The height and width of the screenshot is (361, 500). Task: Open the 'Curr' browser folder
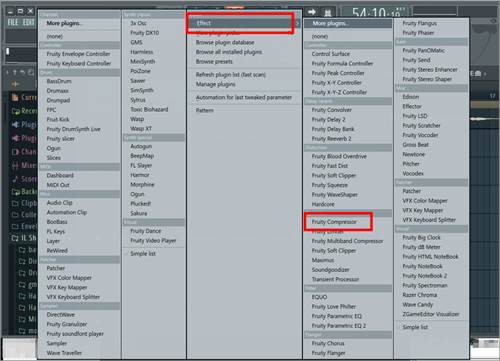(24, 97)
